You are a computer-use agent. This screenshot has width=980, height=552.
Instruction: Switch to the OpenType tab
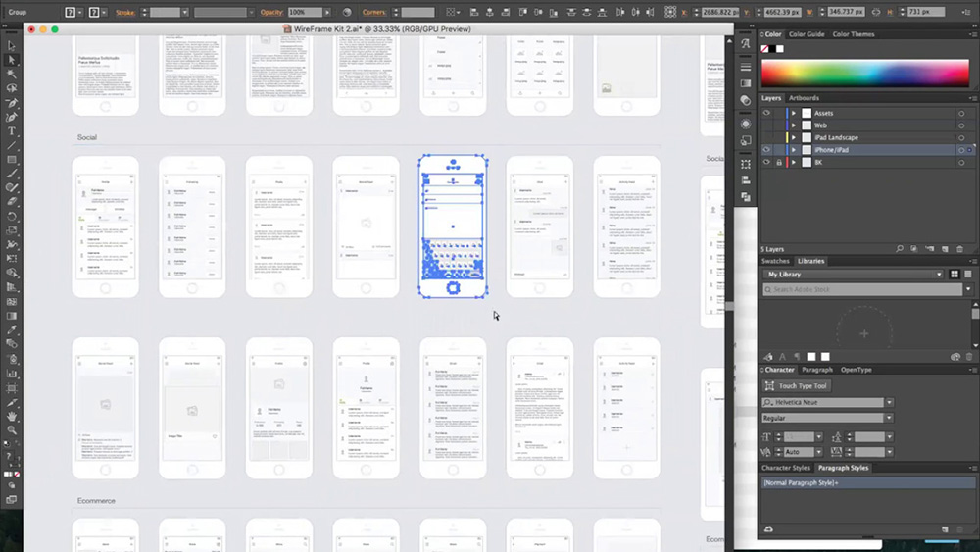(x=856, y=370)
